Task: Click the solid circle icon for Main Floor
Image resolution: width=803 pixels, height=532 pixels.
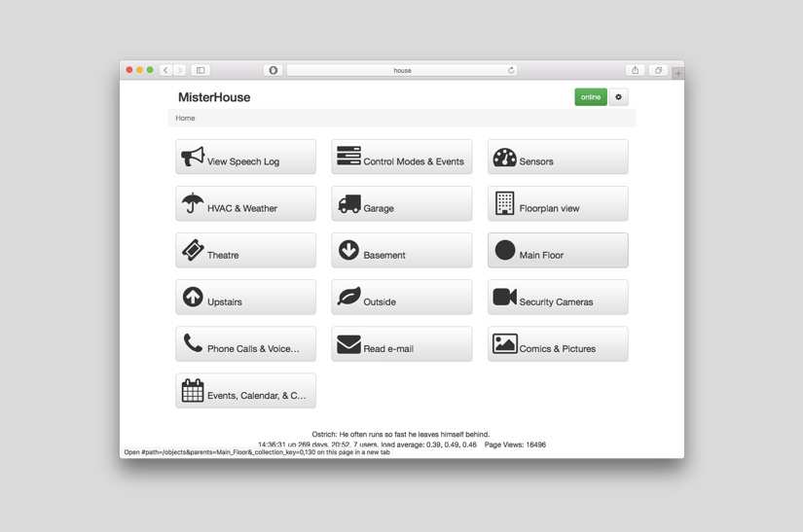Action: click(505, 250)
